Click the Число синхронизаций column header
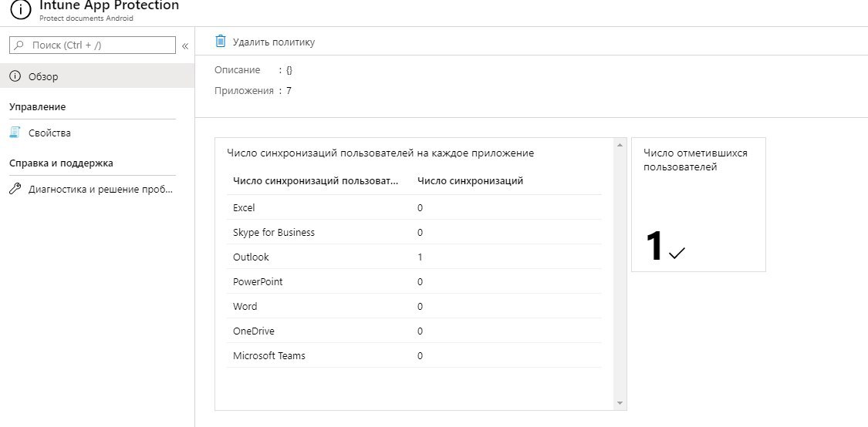 (470, 181)
